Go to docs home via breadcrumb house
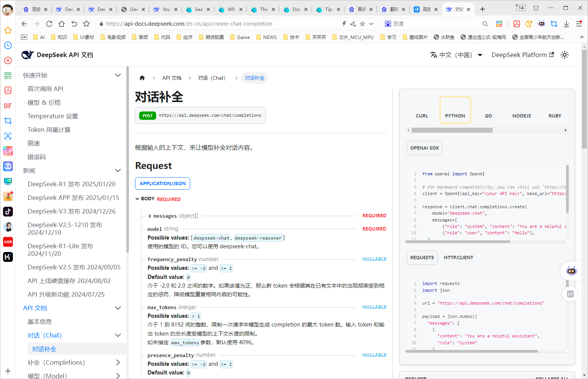Viewport: 588px width, 379px height. (142, 78)
